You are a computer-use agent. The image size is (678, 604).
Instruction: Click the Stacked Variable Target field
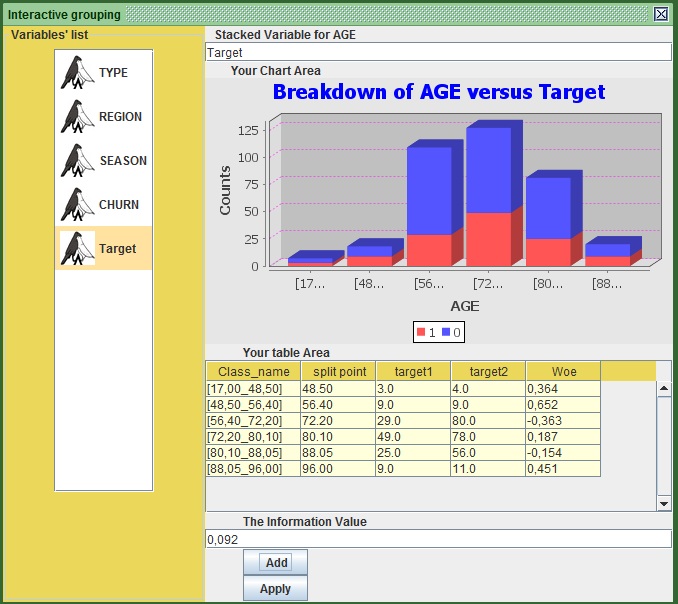point(438,52)
